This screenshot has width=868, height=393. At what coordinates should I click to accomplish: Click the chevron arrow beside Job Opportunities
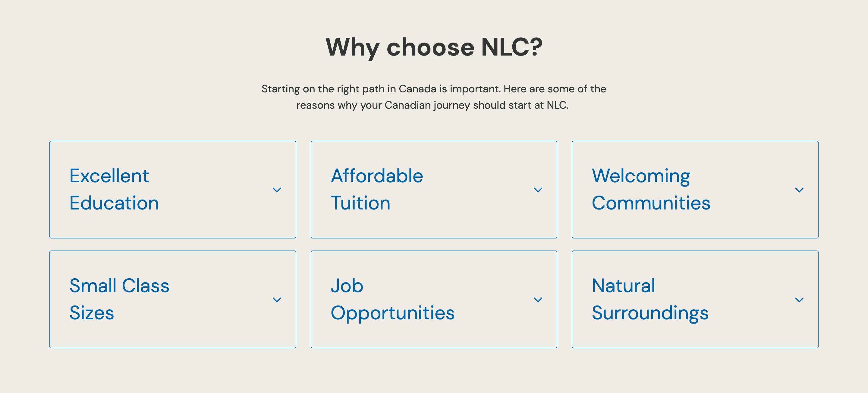[538, 299]
